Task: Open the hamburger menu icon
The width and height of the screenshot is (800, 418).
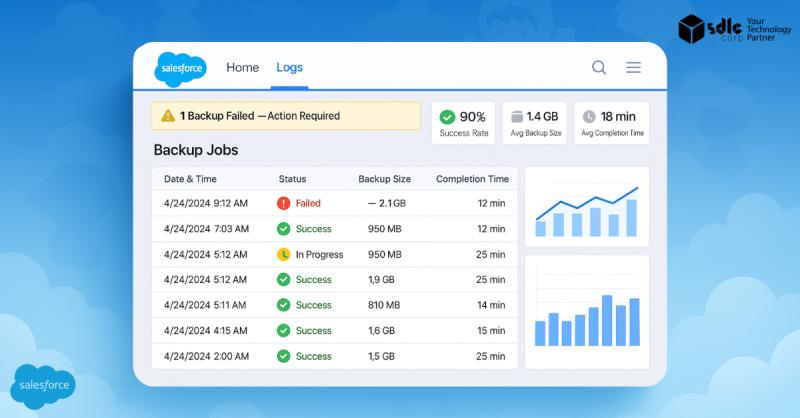Action: 633,68
